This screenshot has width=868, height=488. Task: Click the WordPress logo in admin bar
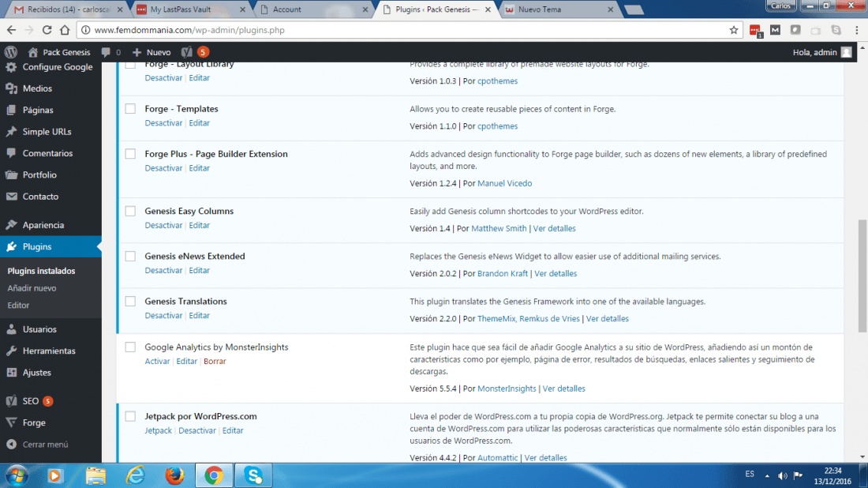point(10,52)
